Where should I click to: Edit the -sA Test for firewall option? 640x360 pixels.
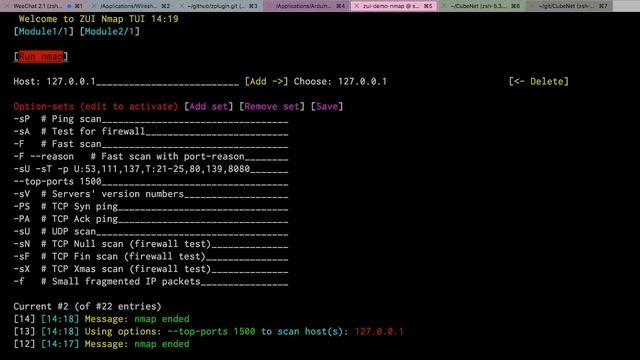tap(151, 131)
